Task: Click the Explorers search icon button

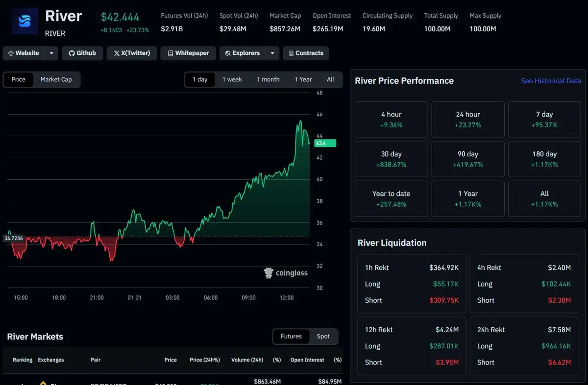Action: pos(228,53)
